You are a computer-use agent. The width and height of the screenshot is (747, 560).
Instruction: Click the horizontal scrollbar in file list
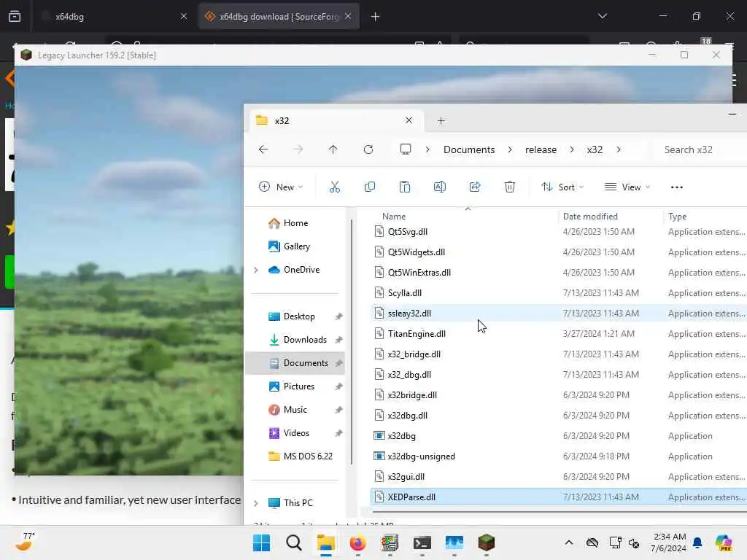[x=558, y=513]
